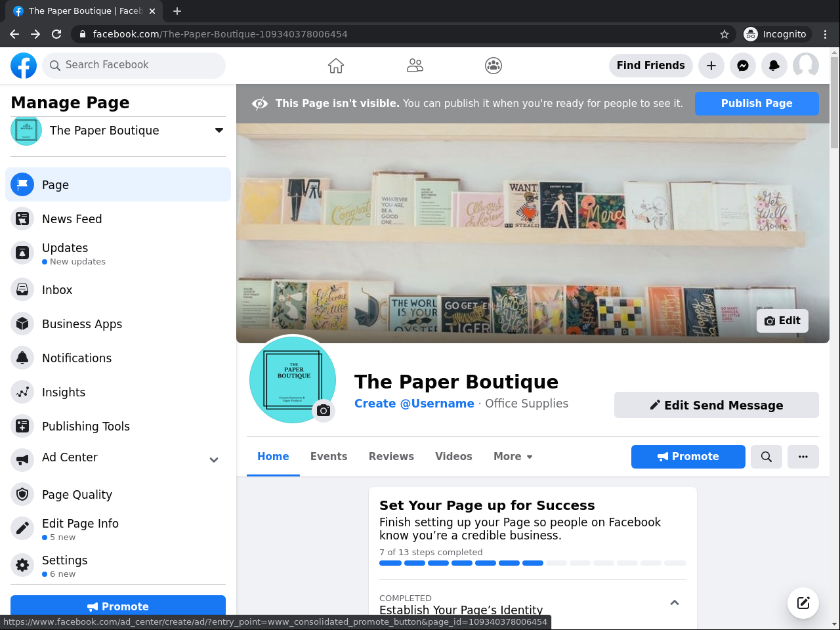Expand The Paper Boutique page switcher
The width and height of the screenshot is (840, 630).
[x=219, y=131]
